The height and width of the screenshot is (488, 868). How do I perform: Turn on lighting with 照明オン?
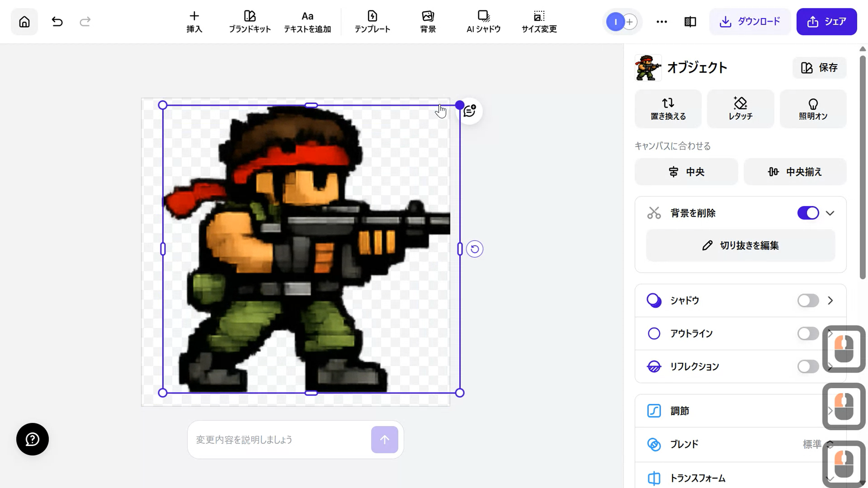coord(813,109)
